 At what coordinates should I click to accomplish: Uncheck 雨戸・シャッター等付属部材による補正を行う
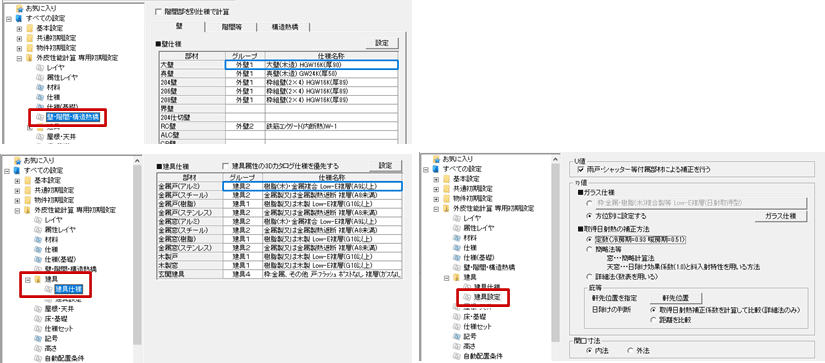[580, 169]
